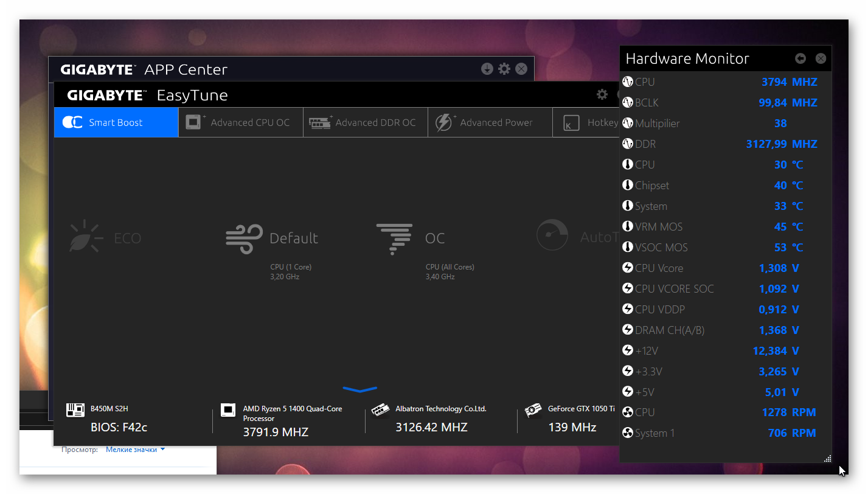Click the Hardware Monitor back arrow icon
The width and height of the screenshot is (868, 494).
tap(800, 58)
